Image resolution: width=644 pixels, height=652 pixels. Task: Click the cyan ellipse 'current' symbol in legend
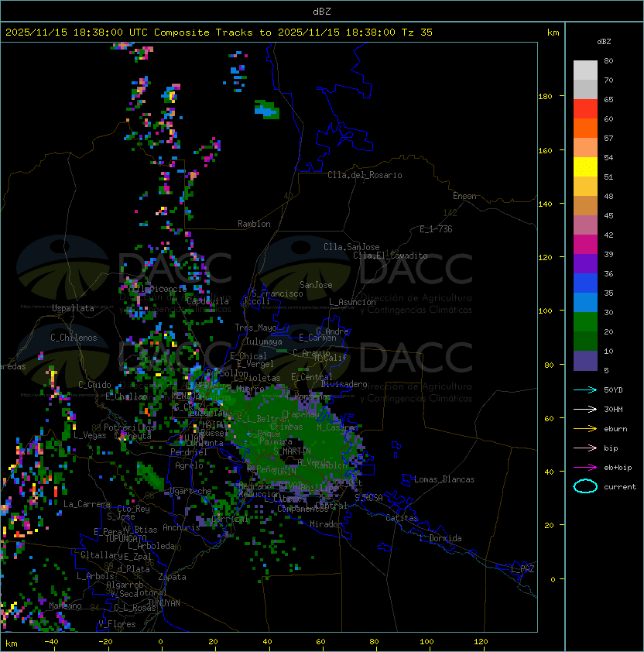click(585, 486)
